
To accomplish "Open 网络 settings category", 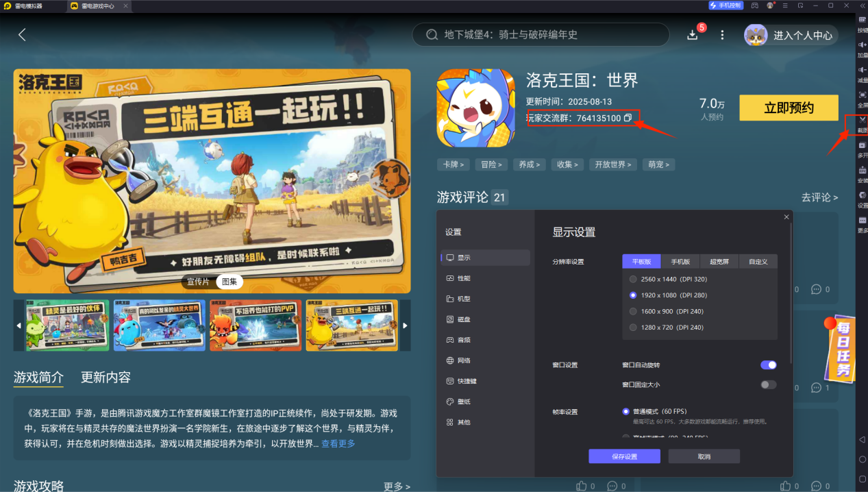I will point(486,360).
